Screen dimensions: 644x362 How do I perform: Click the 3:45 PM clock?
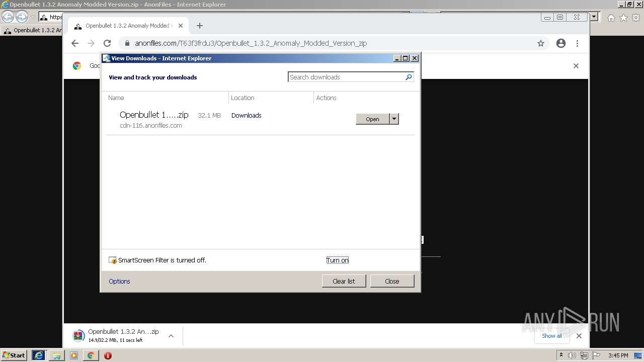tap(618, 355)
